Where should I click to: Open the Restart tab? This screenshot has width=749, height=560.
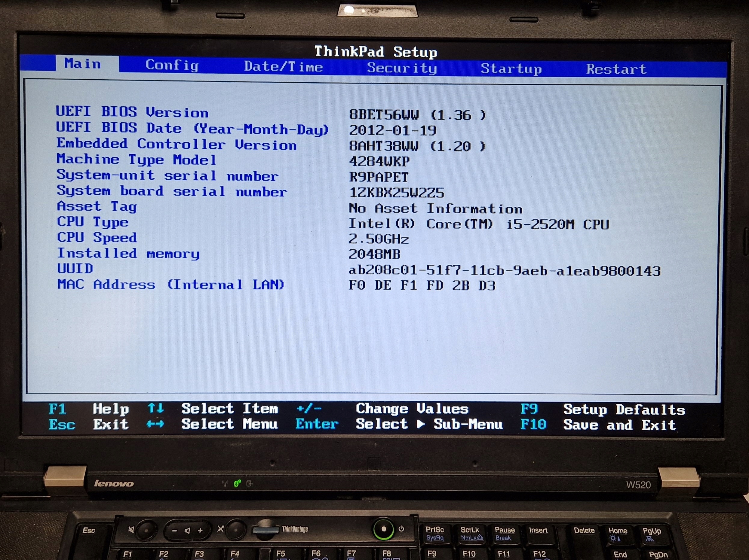click(x=616, y=69)
